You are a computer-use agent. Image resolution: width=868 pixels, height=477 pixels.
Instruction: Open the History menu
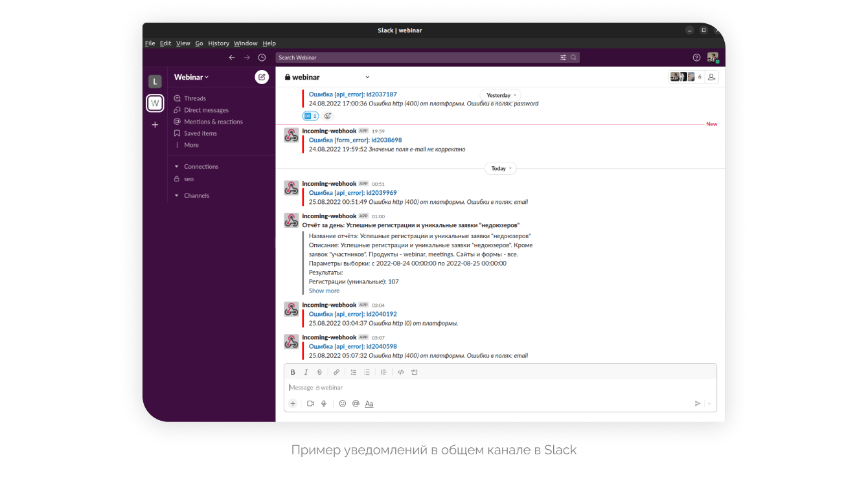click(219, 43)
